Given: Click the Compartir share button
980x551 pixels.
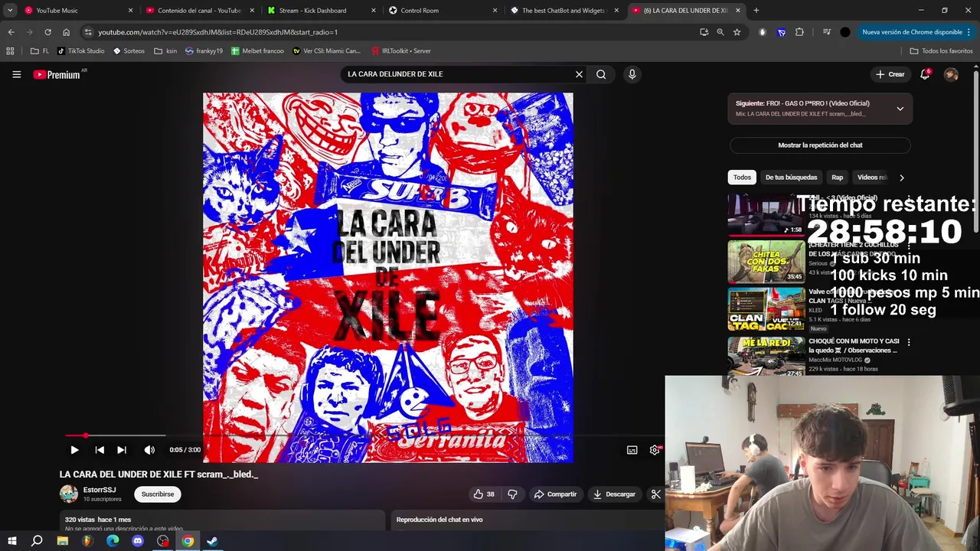Looking at the screenshot, I should (x=555, y=494).
